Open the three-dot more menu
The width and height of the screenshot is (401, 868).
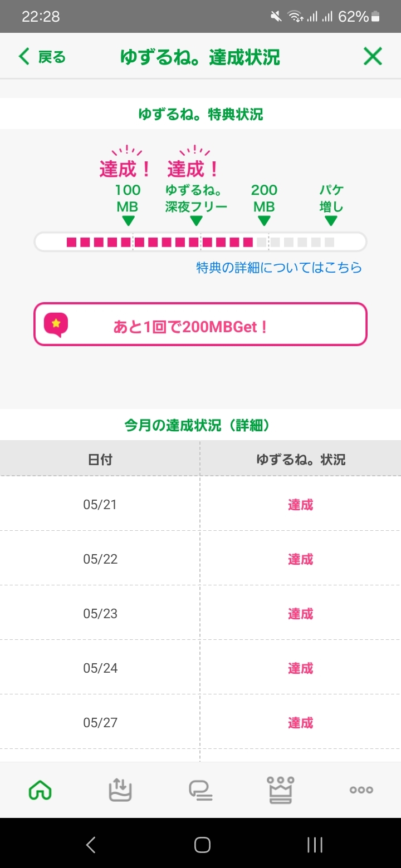coord(361,790)
